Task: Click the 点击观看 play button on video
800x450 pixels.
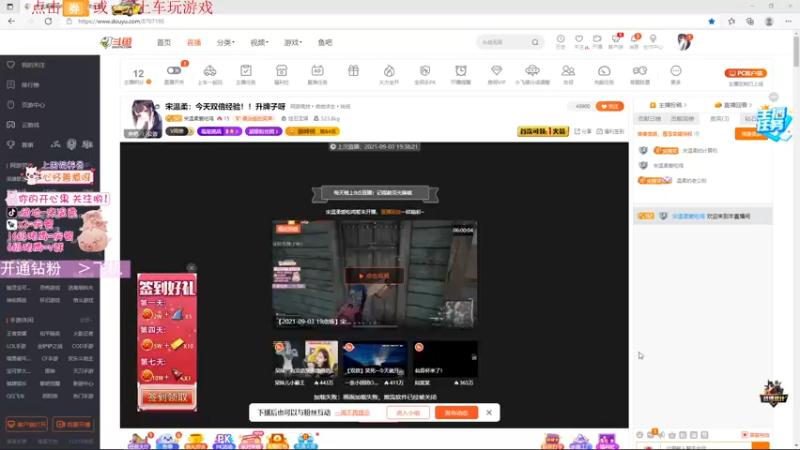Action: click(374, 276)
